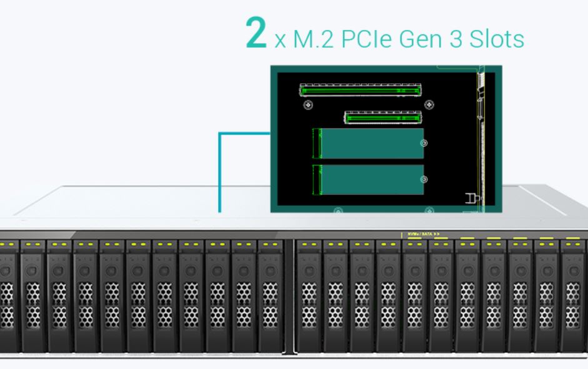Click the small bracket symbol in diagram's bottom-right corner

coord(471,199)
